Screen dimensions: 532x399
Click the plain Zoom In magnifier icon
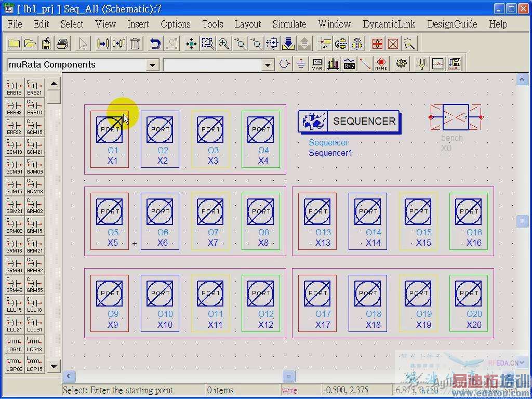[224, 44]
